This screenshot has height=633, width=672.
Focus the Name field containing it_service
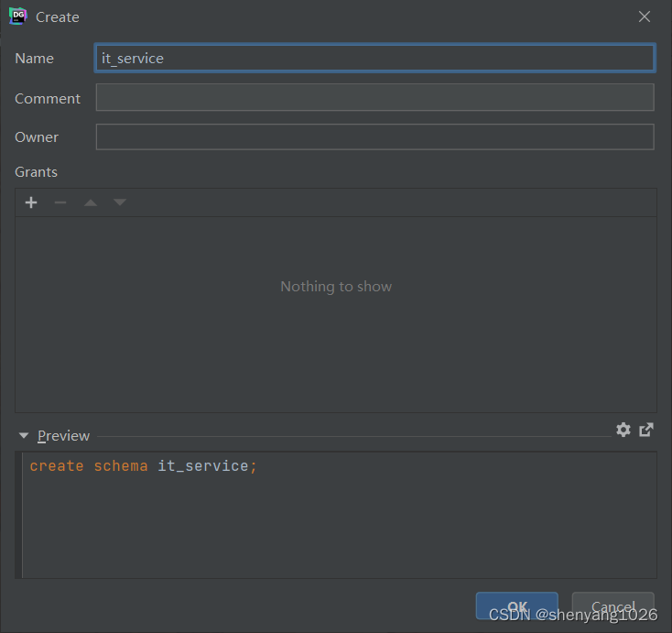click(374, 59)
